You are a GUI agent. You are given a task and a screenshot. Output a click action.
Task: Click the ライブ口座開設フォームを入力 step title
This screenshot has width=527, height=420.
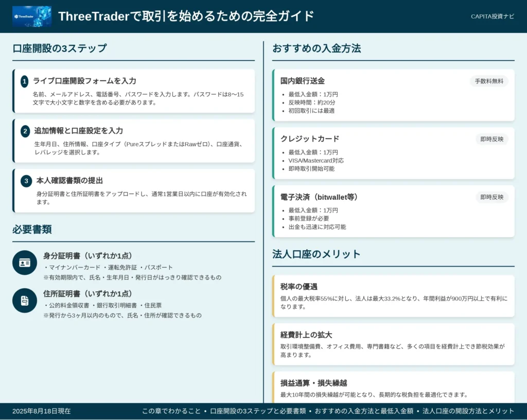[85, 81]
